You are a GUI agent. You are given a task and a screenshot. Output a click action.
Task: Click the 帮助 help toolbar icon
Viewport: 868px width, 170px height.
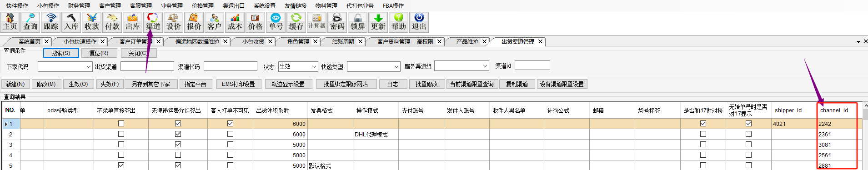pyautogui.click(x=399, y=22)
